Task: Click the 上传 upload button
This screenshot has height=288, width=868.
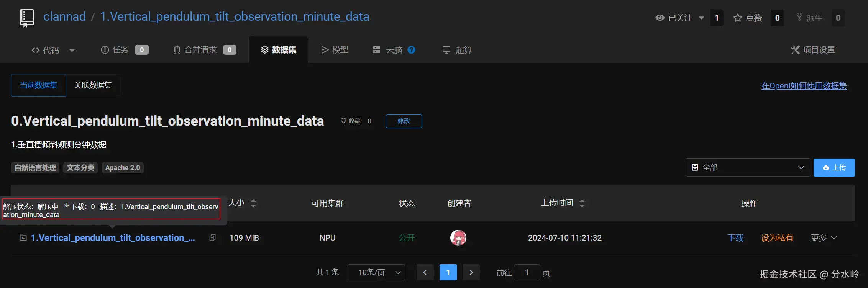Action: click(834, 168)
